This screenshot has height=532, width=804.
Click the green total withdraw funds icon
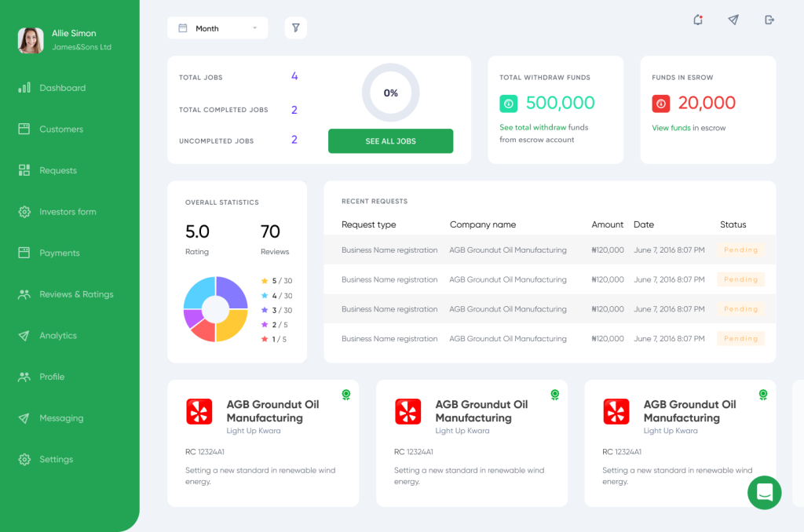click(x=509, y=104)
